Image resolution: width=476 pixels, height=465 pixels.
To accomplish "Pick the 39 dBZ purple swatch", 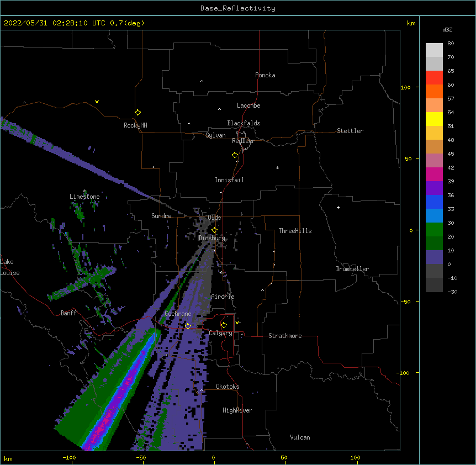I will pyautogui.click(x=434, y=188).
